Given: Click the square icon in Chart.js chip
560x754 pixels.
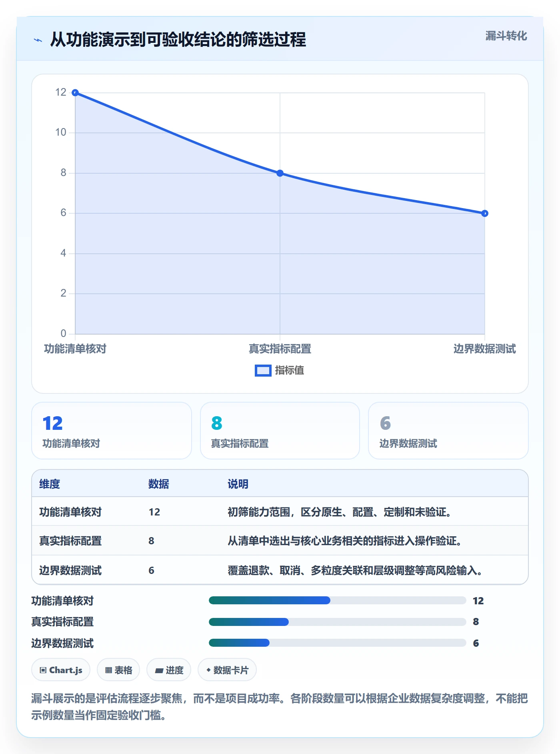Looking at the screenshot, I should [43, 670].
